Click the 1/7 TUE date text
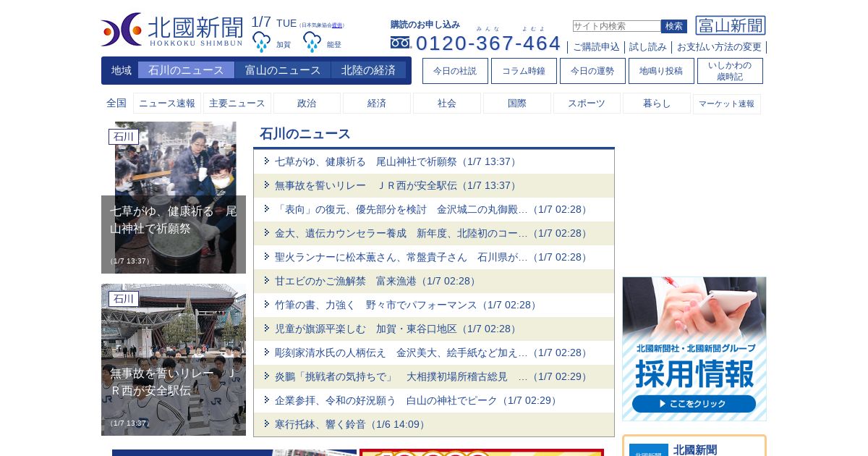 coord(273,22)
